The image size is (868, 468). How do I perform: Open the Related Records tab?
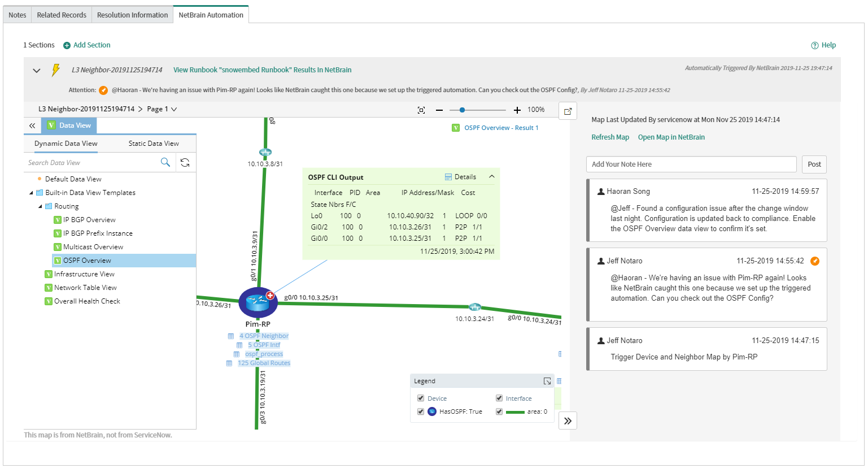pyautogui.click(x=62, y=15)
